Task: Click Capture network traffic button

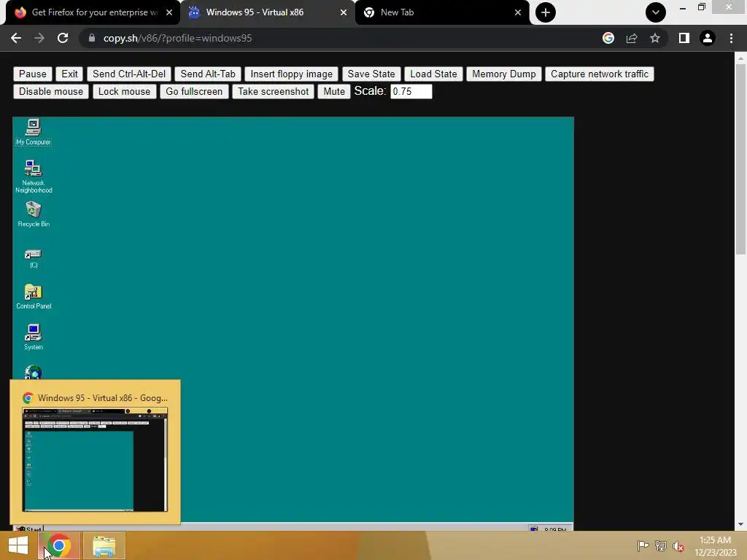Action: click(600, 74)
